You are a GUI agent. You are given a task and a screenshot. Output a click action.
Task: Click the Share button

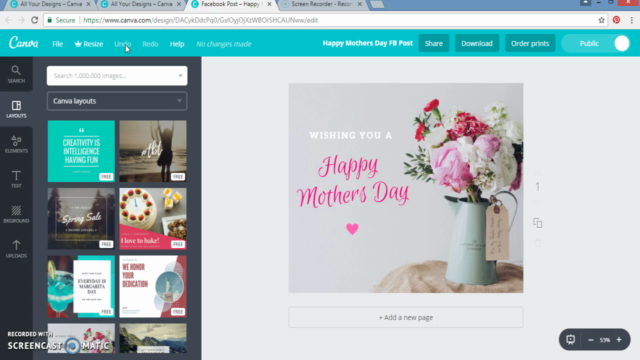click(x=433, y=43)
